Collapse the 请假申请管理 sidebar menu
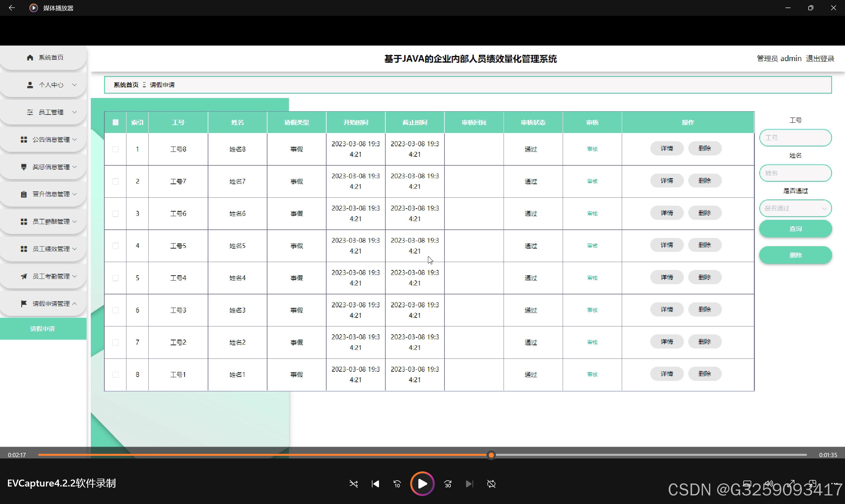The height and width of the screenshot is (504, 845). coord(43,304)
